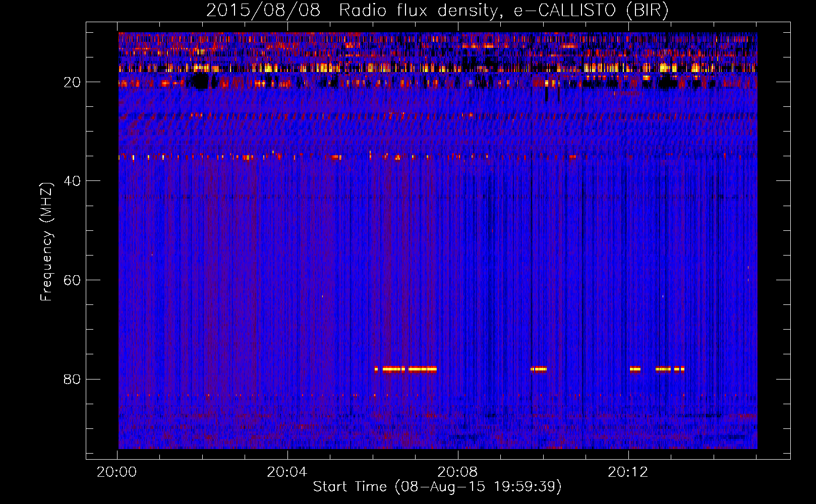Click the plot title text at top
Viewport: 816px width, 504px height.
[x=437, y=10]
